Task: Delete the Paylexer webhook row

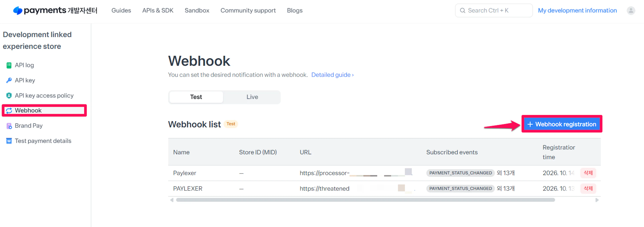Action: coord(588,173)
